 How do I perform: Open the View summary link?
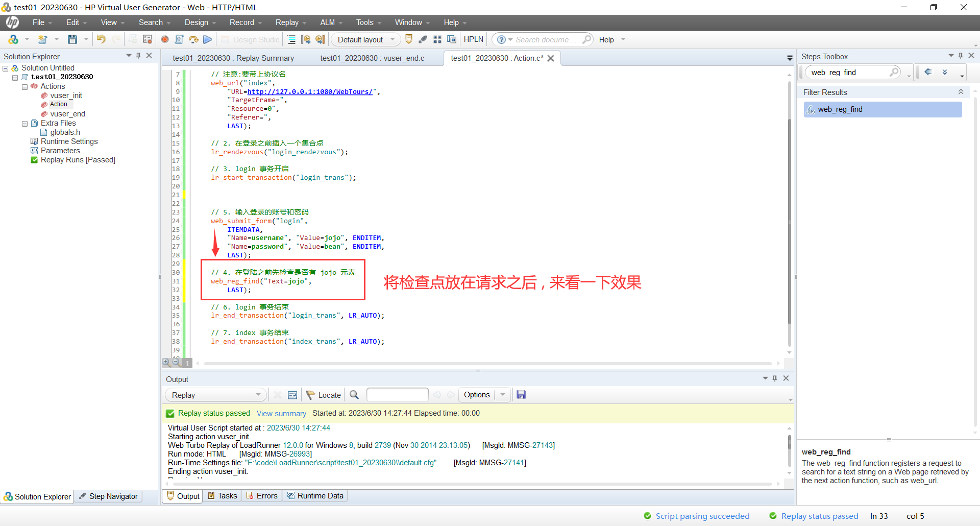[281, 414]
